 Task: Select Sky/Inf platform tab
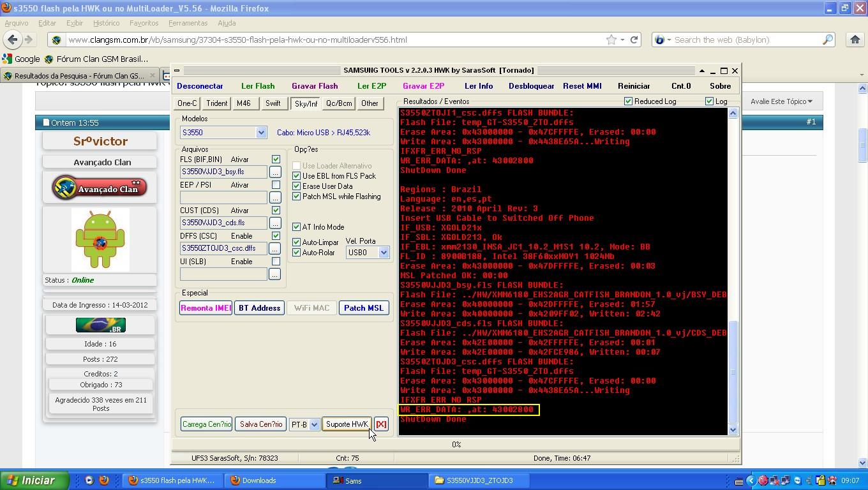click(x=306, y=104)
